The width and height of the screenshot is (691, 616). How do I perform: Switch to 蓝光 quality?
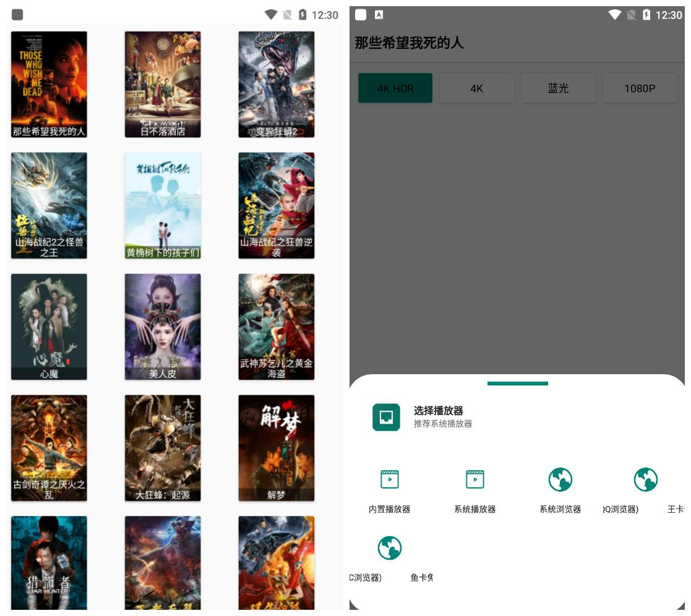[559, 88]
